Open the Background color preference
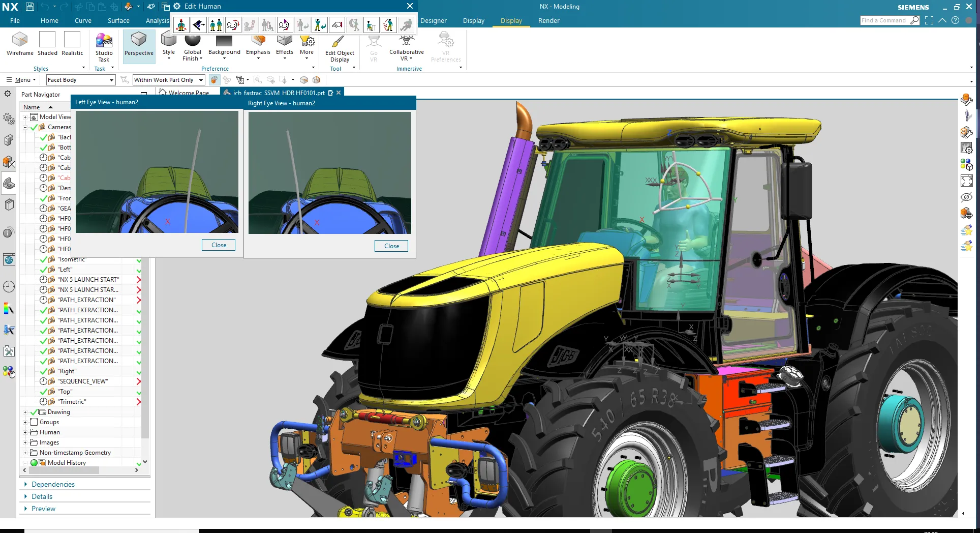This screenshot has width=980, height=533. click(x=224, y=46)
